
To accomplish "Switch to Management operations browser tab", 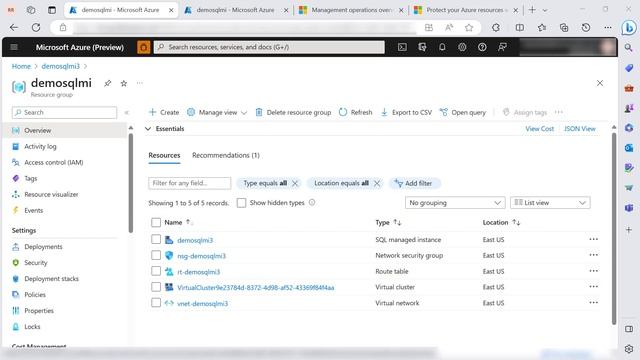I will pyautogui.click(x=350, y=10).
